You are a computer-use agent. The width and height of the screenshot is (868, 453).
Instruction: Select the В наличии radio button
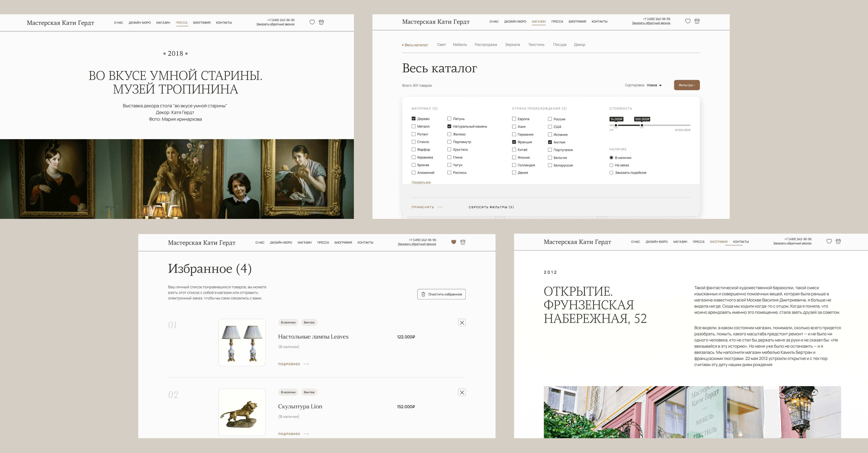(x=611, y=158)
